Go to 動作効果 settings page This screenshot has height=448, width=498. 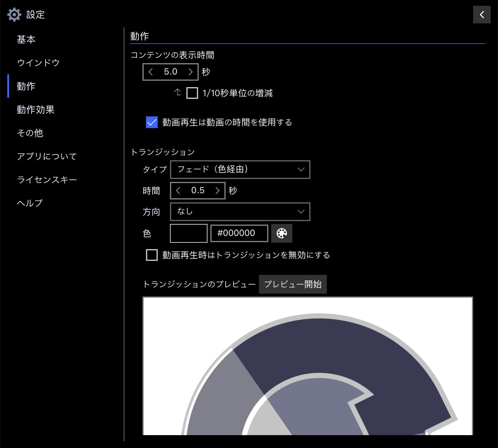click(x=36, y=110)
